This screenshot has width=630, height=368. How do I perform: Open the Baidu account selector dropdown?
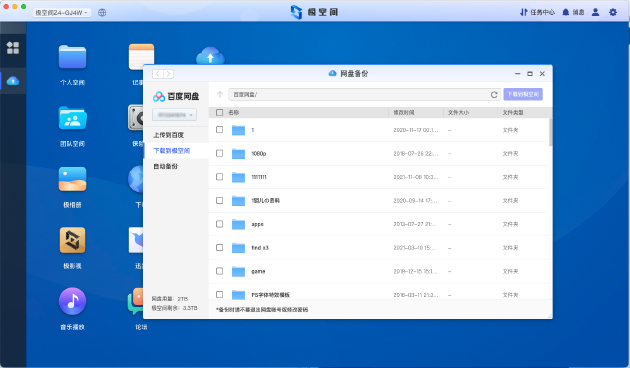tap(174, 115)
